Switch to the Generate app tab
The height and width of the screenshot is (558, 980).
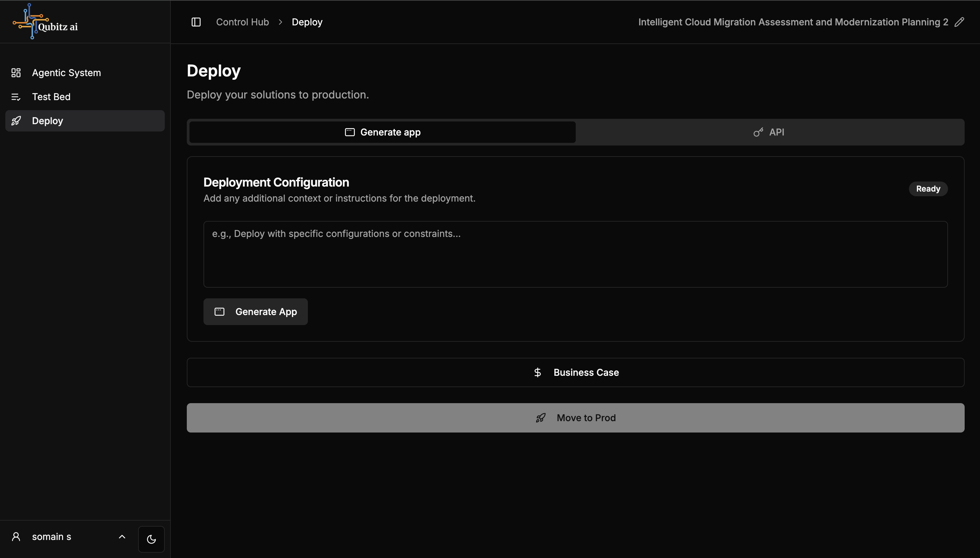point(382,132)
